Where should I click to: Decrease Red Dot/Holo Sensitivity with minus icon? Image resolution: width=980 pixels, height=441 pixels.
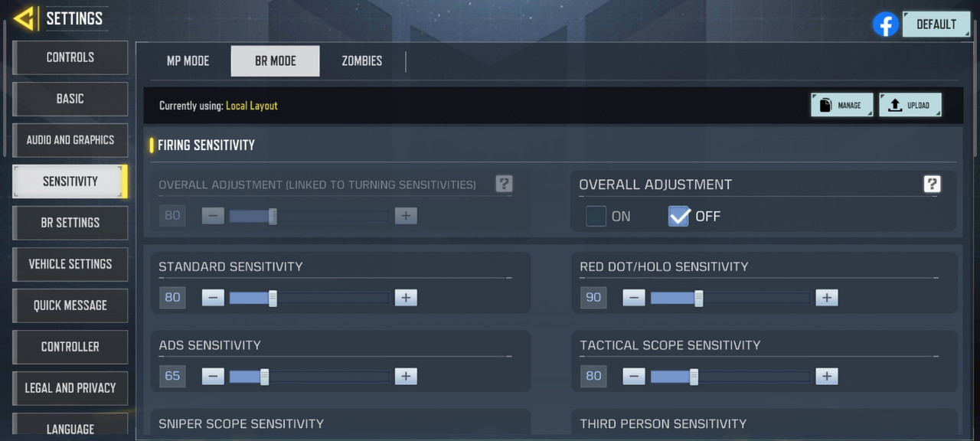pos(634,297)
